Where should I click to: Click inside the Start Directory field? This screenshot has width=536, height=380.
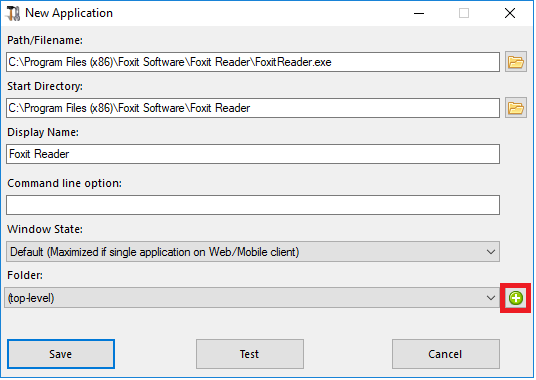pyautogui.click(x=253, y=108)
